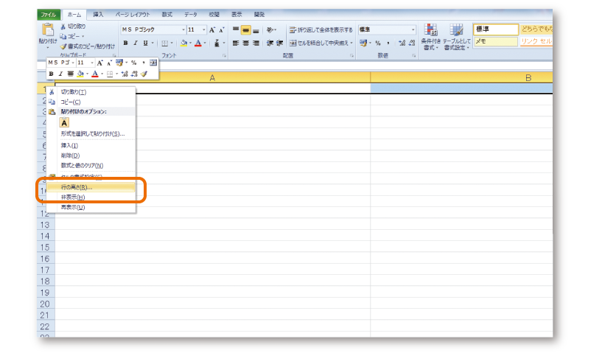Open the ribbon font size dropdown
Screen dimensions: 602x364
[204, 29]
